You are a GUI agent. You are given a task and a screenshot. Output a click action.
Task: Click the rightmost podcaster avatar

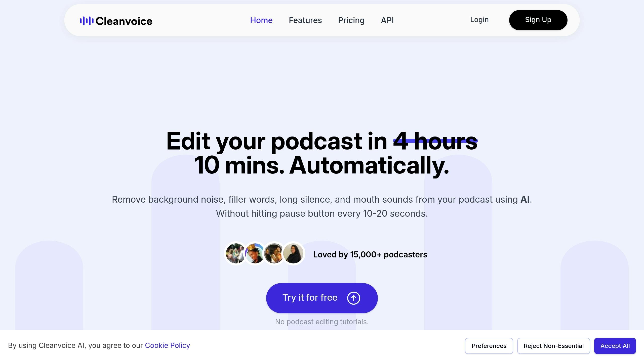[x=293, y=253]
